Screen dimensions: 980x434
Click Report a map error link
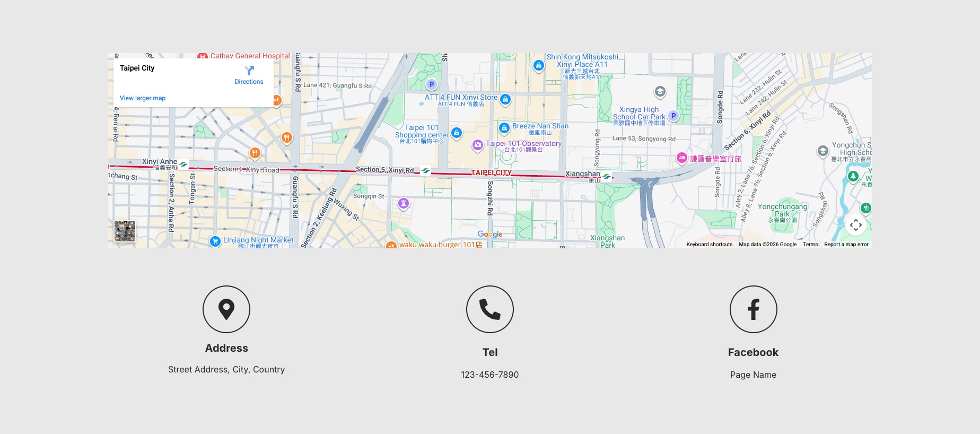coord(846,245)
